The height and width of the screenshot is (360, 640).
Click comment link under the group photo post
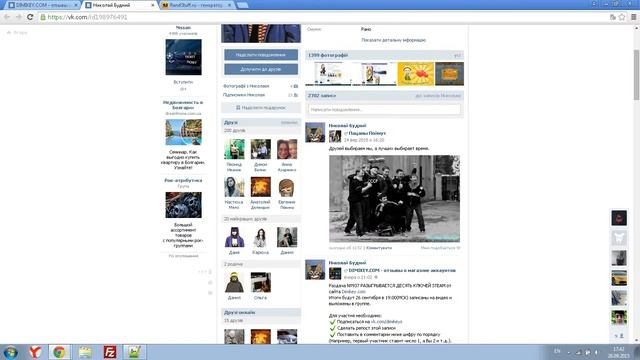[379, 248]
